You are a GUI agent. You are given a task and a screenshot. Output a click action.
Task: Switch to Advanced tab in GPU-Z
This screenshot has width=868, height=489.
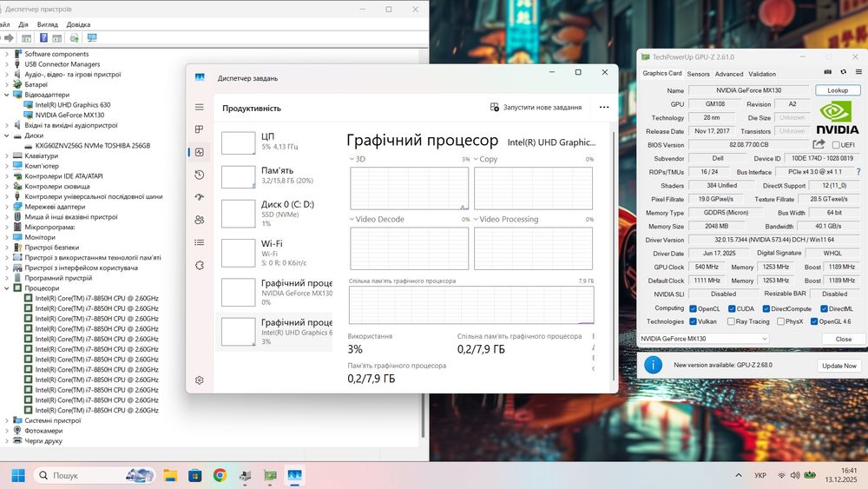point(729,74)
